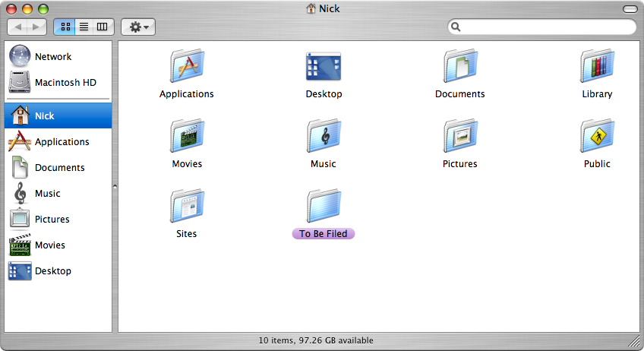
Task: Click the red close window button
Action: click(x=11, y=9)
